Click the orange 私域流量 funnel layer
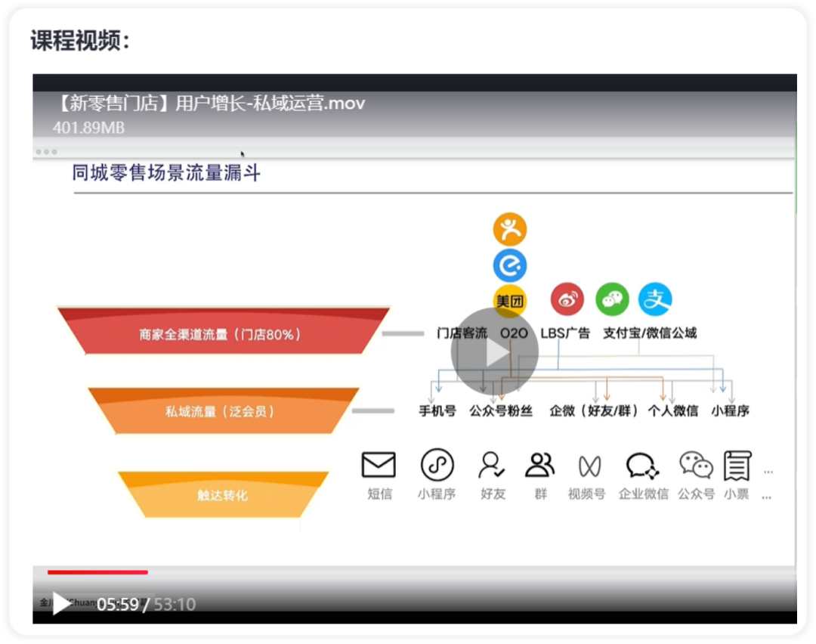 click(223, 410)
